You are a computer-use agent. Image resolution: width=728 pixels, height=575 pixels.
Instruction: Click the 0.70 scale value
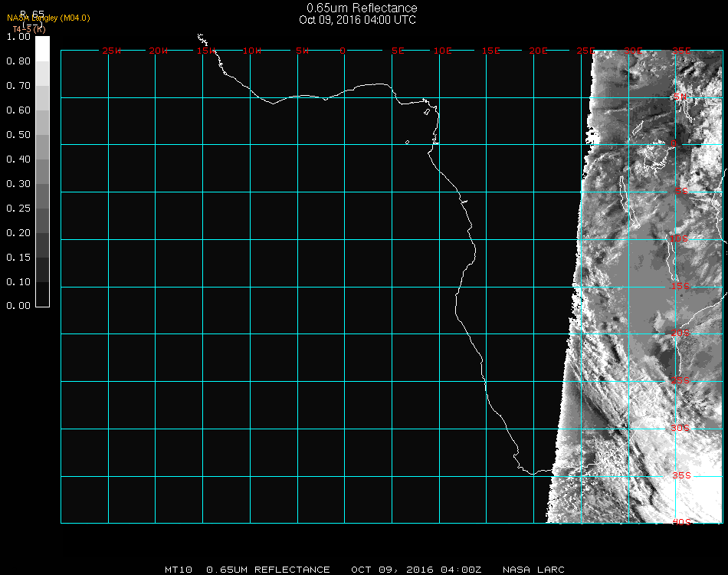pos(18,85)
